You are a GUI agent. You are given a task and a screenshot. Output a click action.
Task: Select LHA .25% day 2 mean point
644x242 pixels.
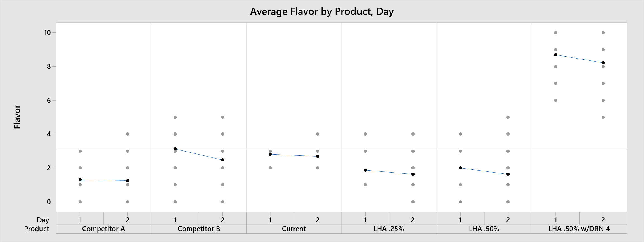point(413,174)
